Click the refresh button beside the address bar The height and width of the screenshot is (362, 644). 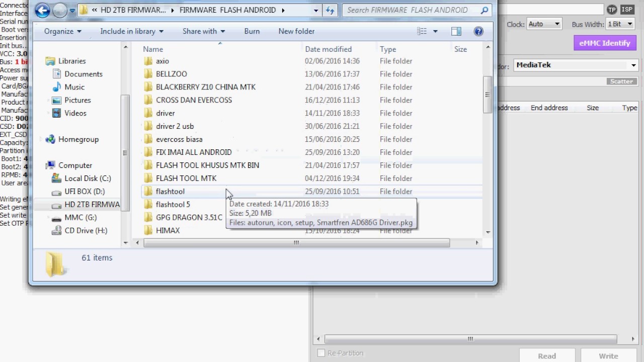pos(330,10)
